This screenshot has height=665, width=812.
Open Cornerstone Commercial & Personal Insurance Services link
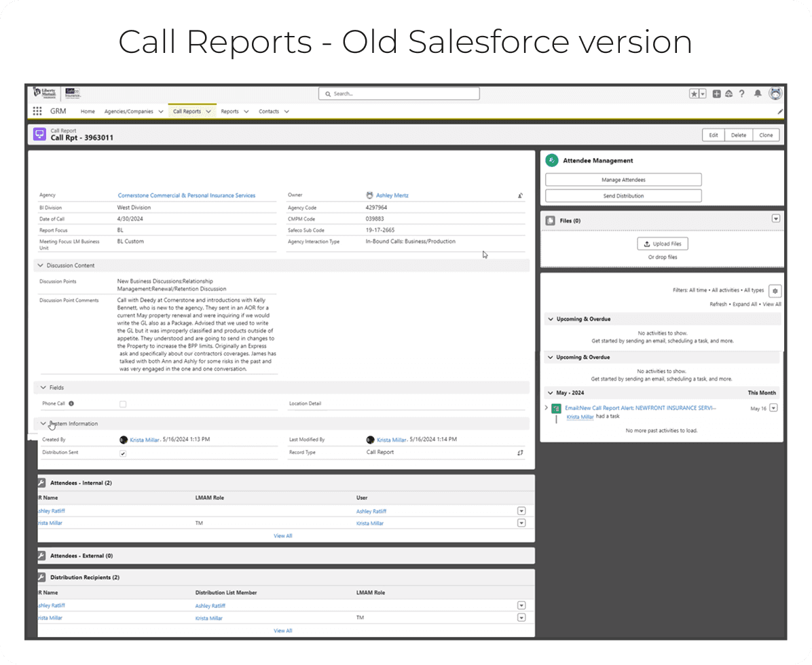[x=187, y=195]
